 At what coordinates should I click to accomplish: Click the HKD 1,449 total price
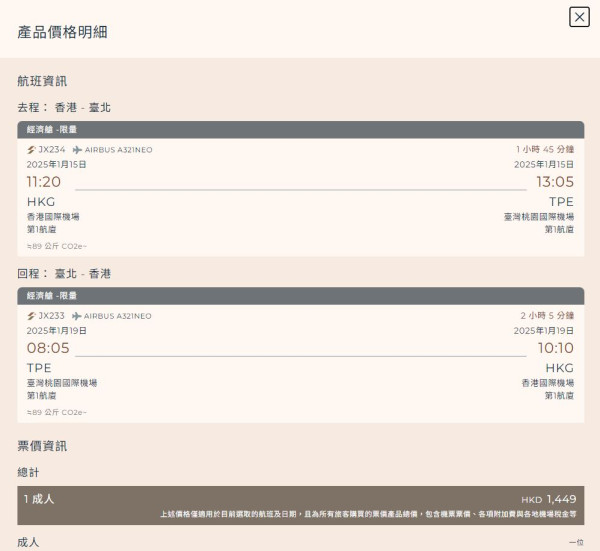549,499
